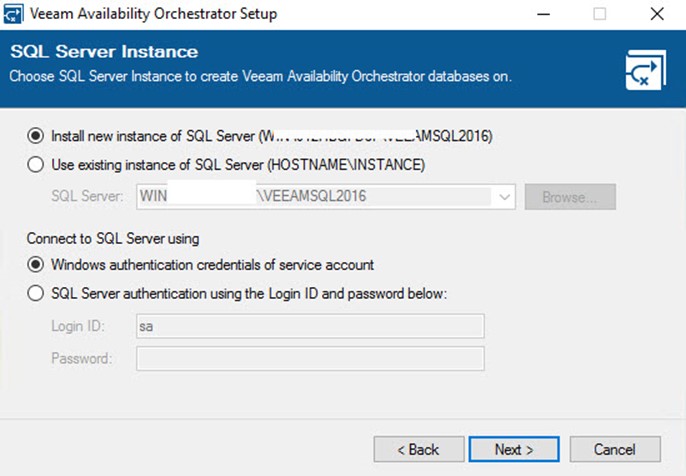
Task: Select Install new instance of SQL Server
Action: click(x=35, y=136)
